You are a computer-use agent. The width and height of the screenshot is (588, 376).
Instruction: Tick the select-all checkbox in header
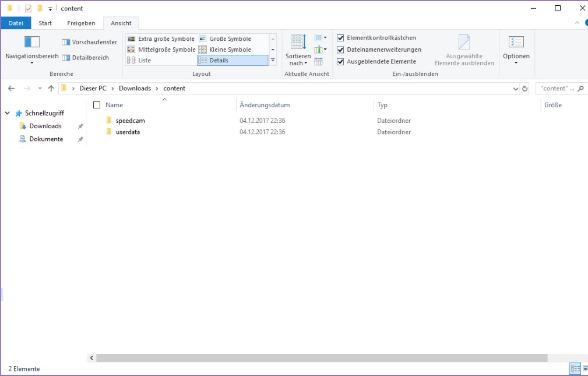pos(97,105)
